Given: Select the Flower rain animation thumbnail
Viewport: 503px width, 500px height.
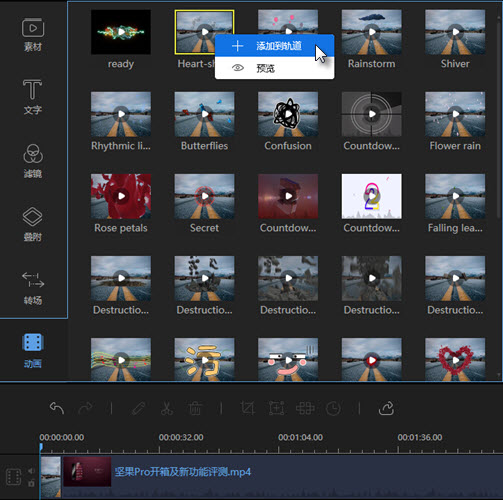Looking at the screenshot, I should click(x=455, y=114).
